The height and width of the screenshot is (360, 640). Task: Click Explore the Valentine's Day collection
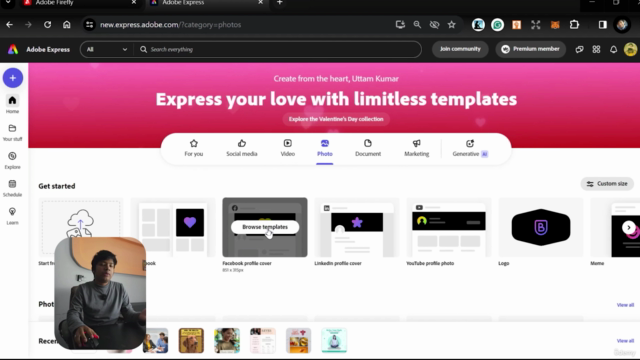click(x=336, y=119)
